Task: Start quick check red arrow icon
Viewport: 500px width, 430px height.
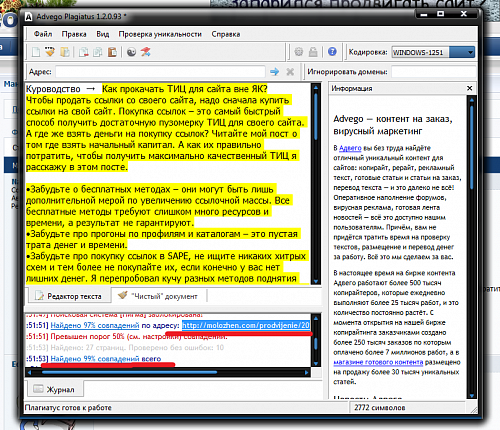Action: click(146, 52)
